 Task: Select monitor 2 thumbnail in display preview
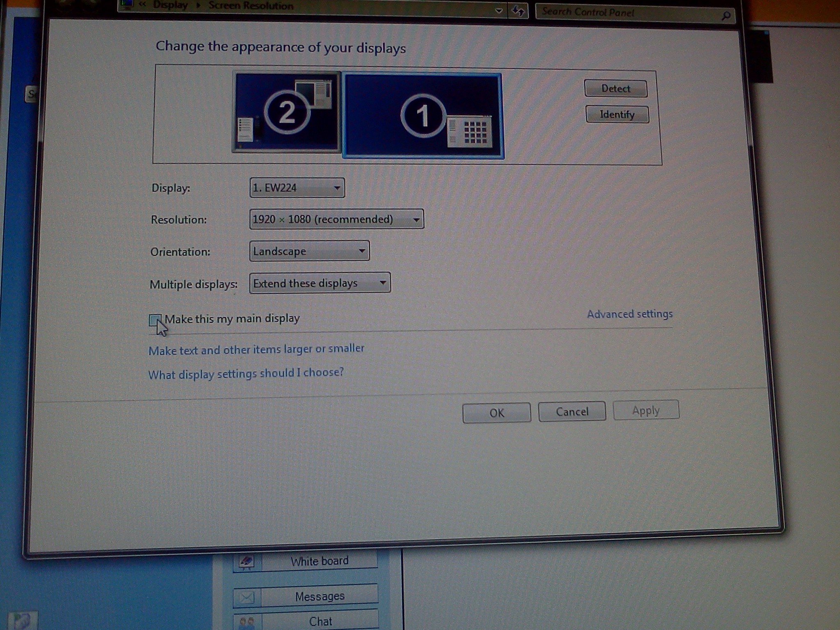pos(286,112)
